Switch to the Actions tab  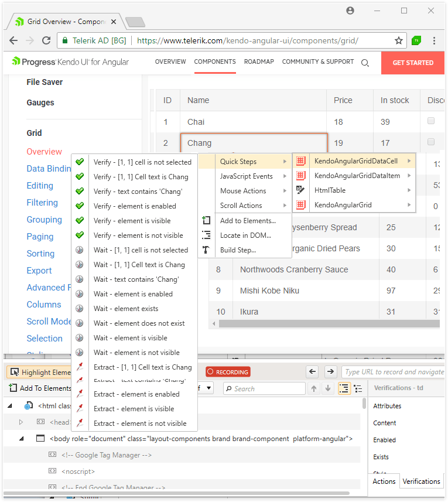[x=384, y=481]
